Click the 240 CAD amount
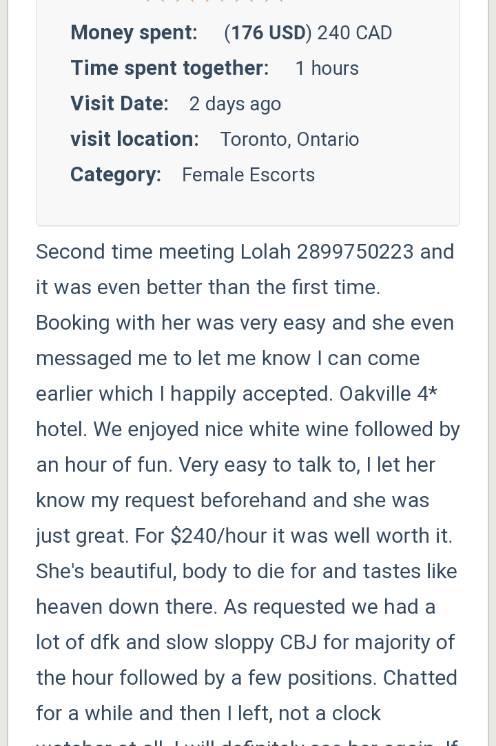The image size is (496, 746). pyautogui.click(x=354, y=33)
